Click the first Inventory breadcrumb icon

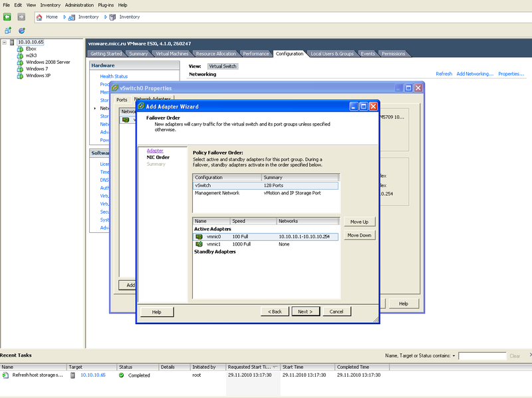click(x=72, y=17)
